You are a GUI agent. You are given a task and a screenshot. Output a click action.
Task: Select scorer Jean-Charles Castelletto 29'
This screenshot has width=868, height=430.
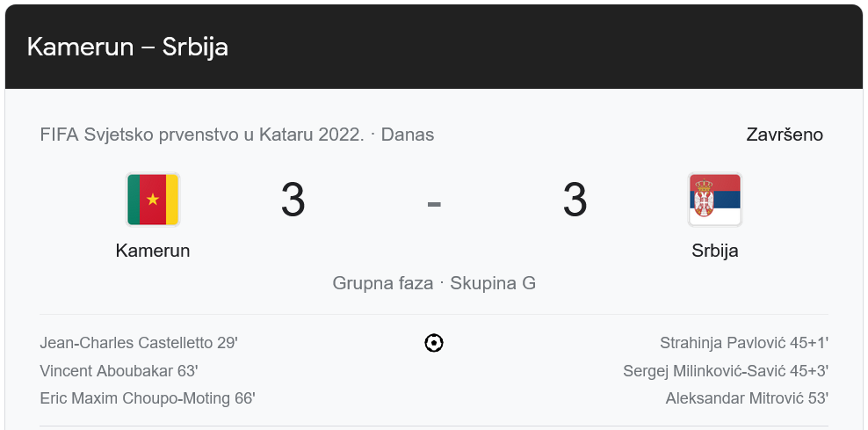[x=139, y=343]
